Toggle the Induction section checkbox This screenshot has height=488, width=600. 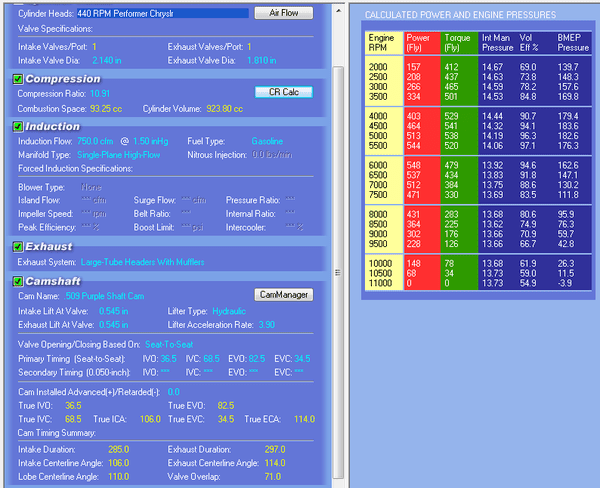pos(18,127)
